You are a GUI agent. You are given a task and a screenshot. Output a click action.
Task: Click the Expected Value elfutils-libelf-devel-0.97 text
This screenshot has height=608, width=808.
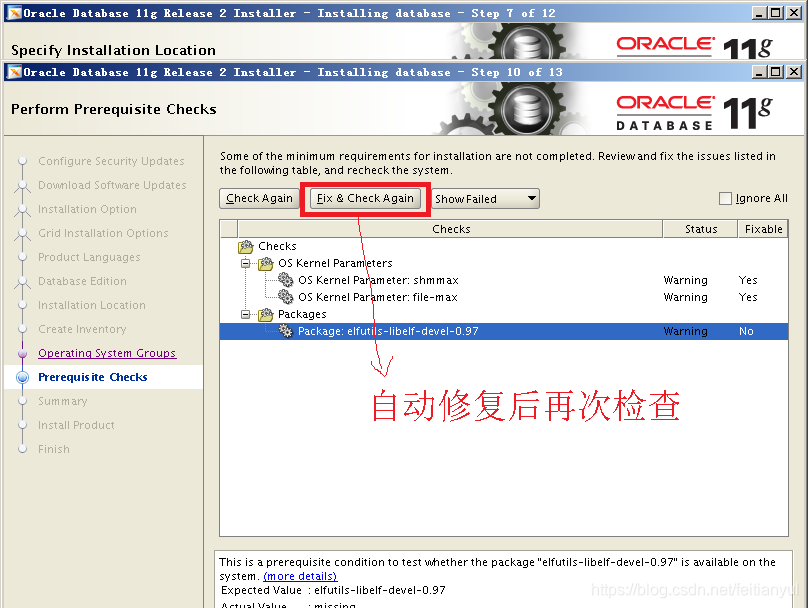pyautogui.click(x=380, y=590)
